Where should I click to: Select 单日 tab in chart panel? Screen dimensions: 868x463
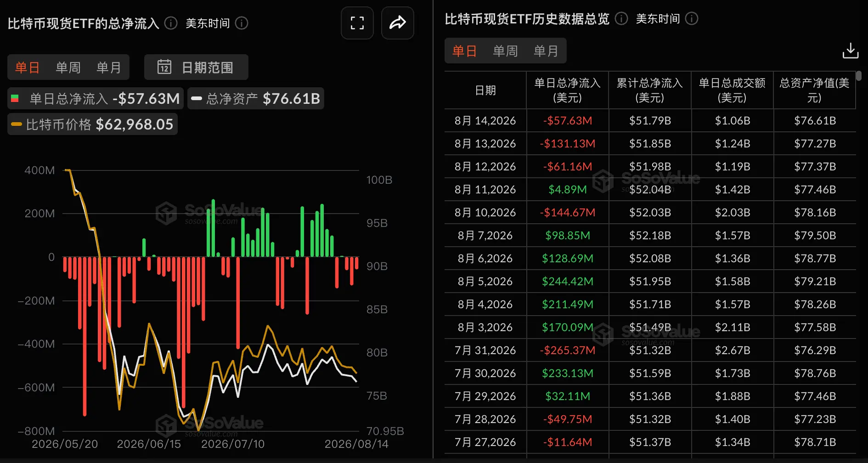tap(28, 68)
